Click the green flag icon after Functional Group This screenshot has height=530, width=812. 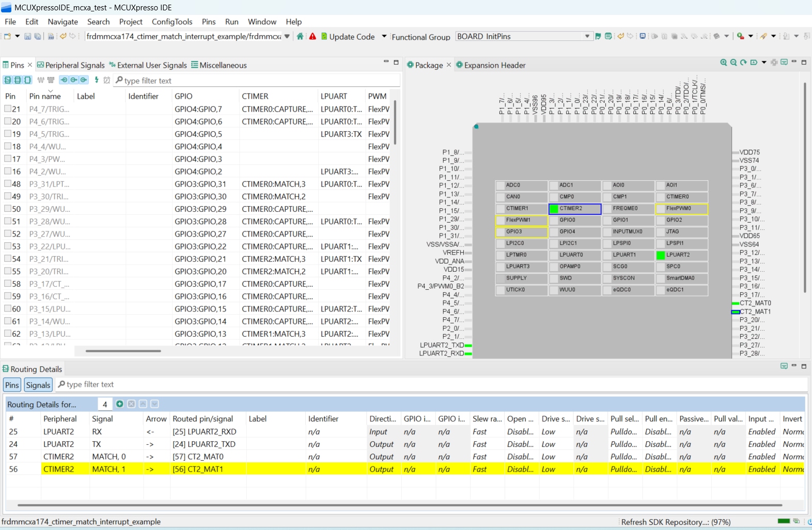tap(598, 36)
